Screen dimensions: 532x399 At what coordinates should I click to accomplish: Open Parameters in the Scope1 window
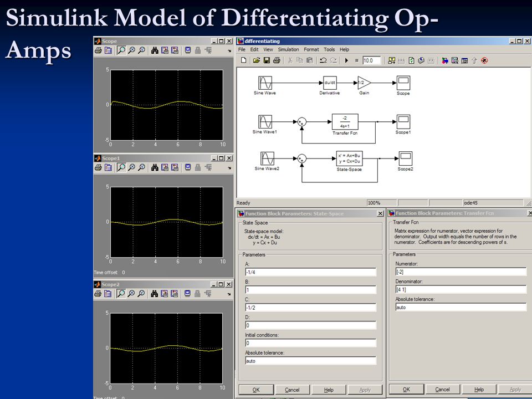click(108, 167)
